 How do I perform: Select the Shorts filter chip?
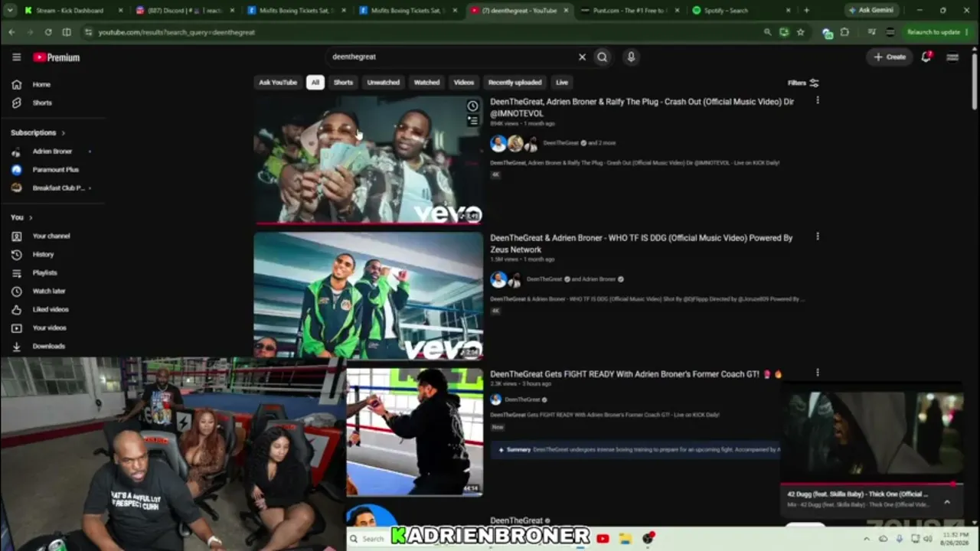(343, 83)
